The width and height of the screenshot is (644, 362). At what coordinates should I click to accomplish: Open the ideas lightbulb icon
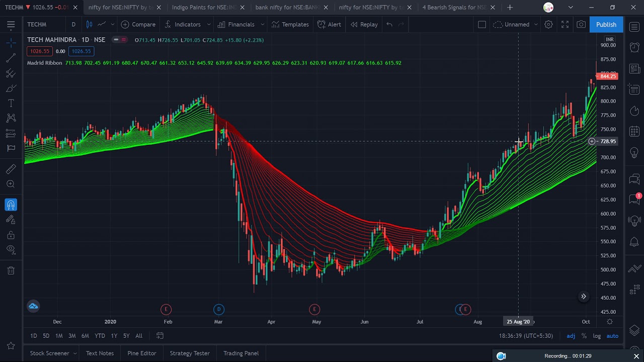pyautogui.click(x=634, y=153)
